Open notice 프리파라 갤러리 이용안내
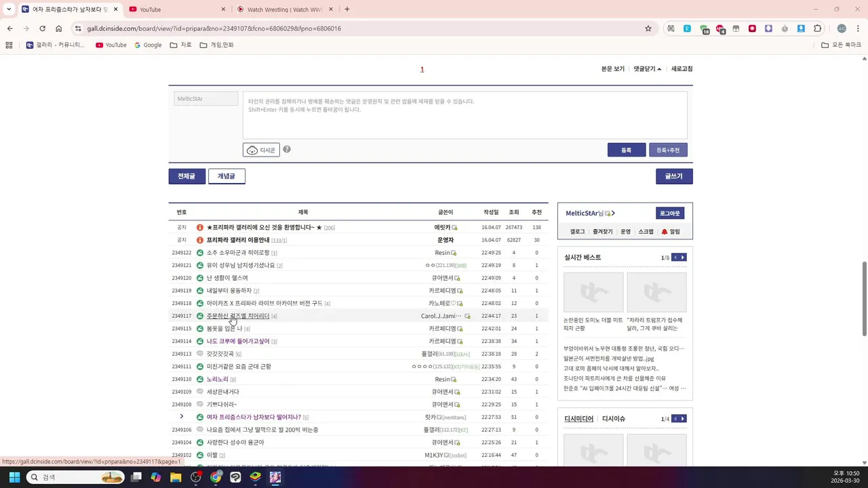This screenshot has width=868, height=488. 238,240
